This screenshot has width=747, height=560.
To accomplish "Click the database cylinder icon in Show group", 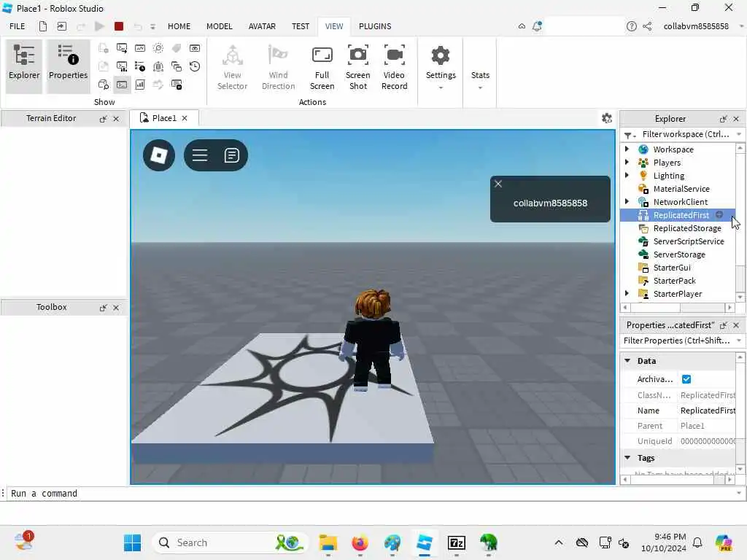I will point(158,66).
